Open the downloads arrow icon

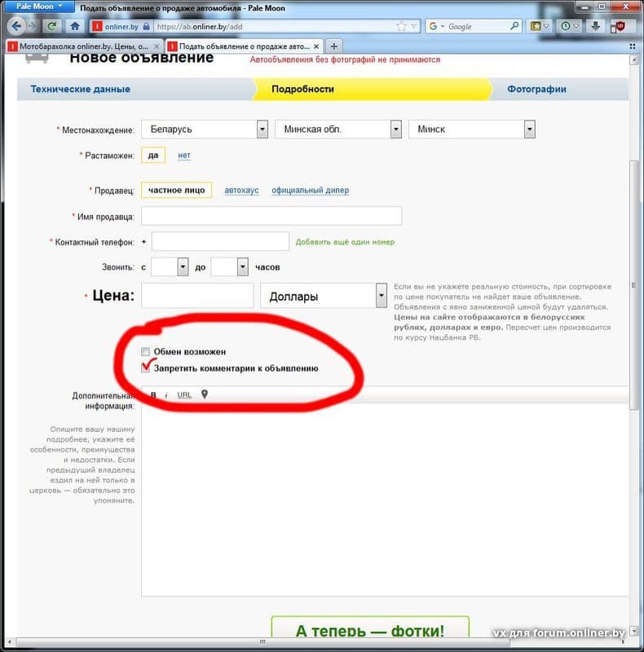coord(595,26)
